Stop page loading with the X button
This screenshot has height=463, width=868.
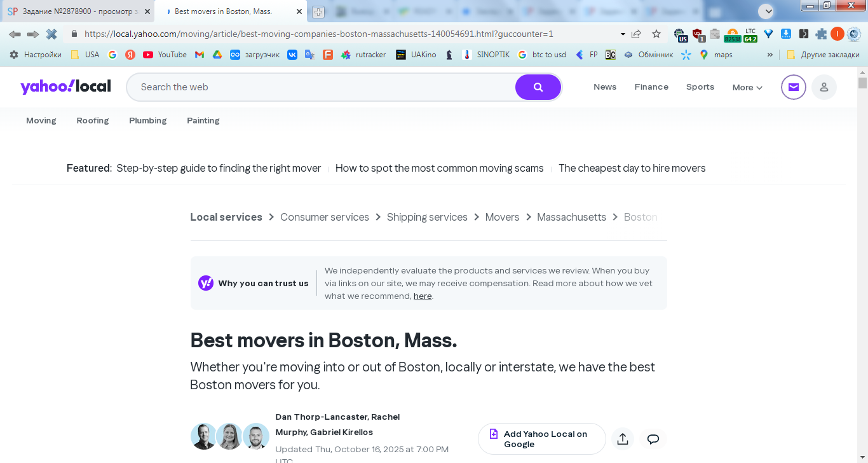[51, 34]
